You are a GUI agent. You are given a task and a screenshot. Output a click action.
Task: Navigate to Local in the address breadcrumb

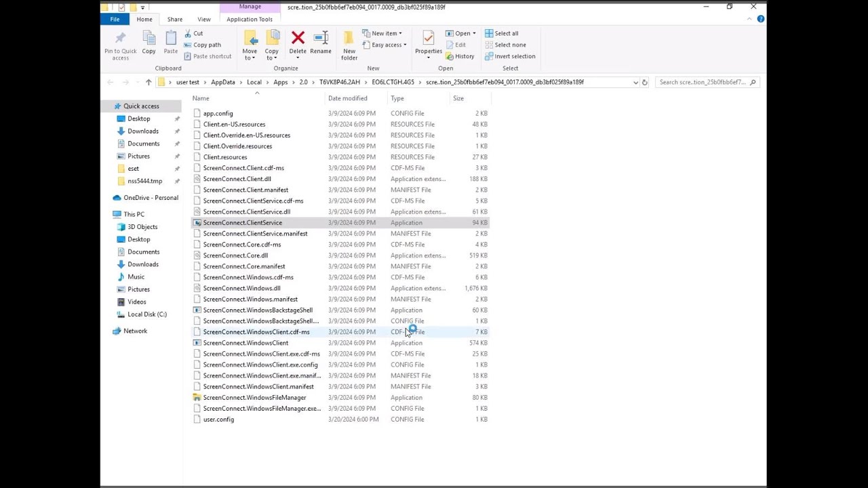[x=254, y=82]
